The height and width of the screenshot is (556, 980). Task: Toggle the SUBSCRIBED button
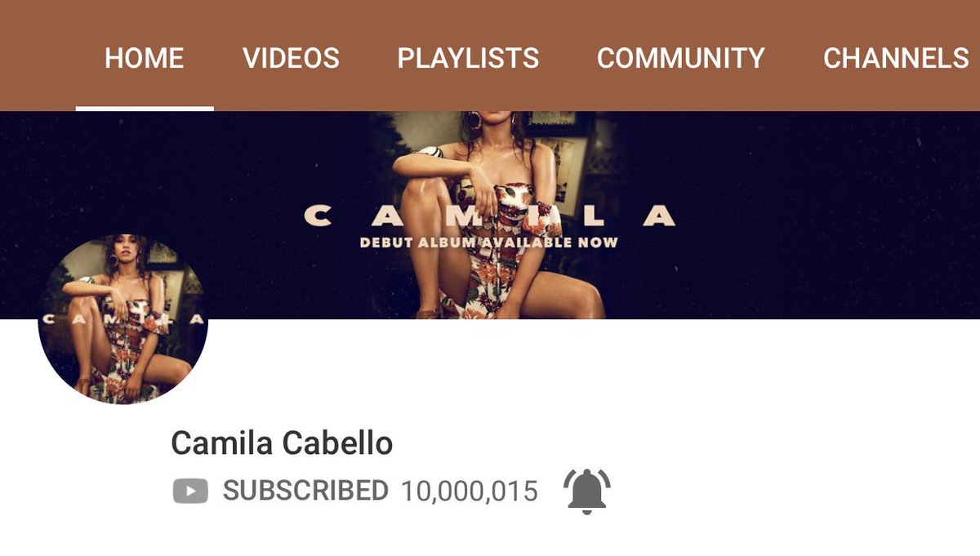305,491
